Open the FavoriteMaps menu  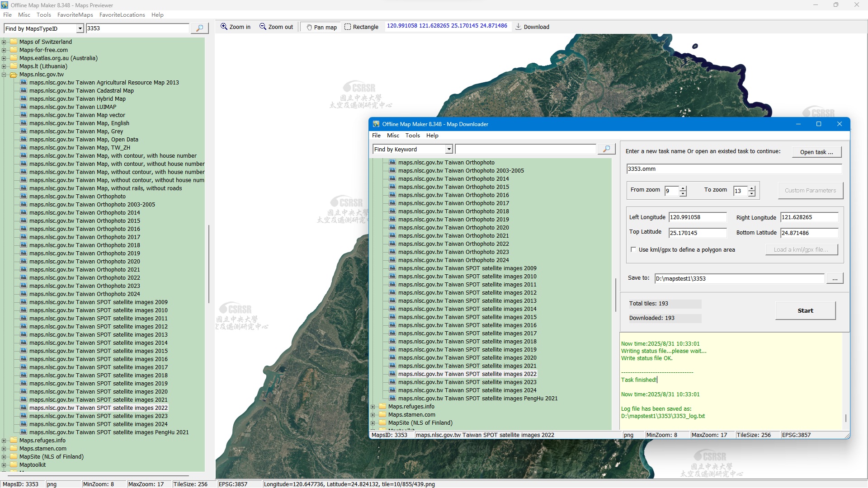point(75,15)
